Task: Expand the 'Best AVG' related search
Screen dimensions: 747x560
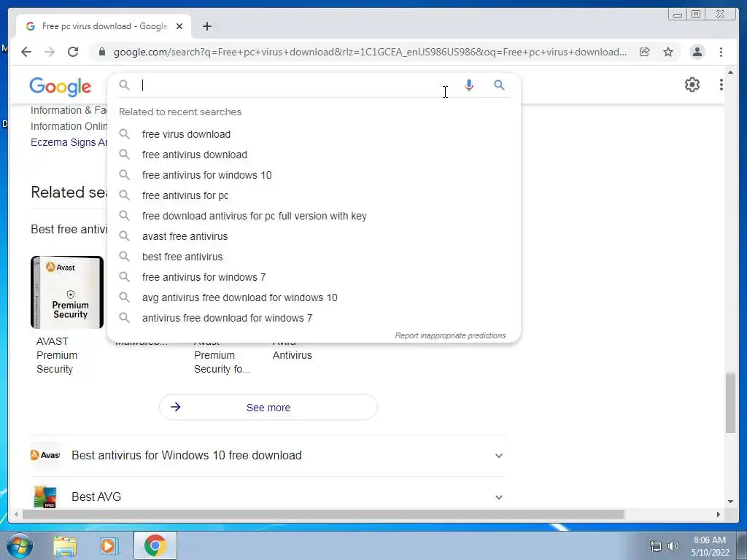Action: tap(268, 497)
